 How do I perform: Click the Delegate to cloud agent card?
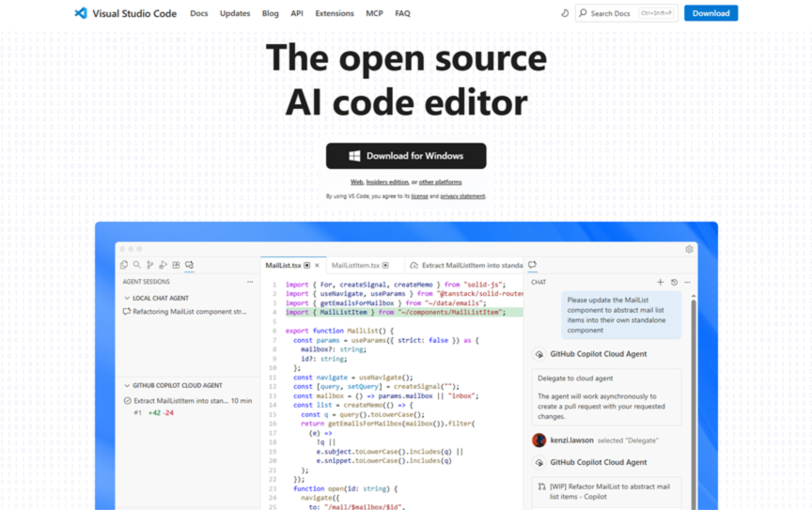tap(607, 397)
